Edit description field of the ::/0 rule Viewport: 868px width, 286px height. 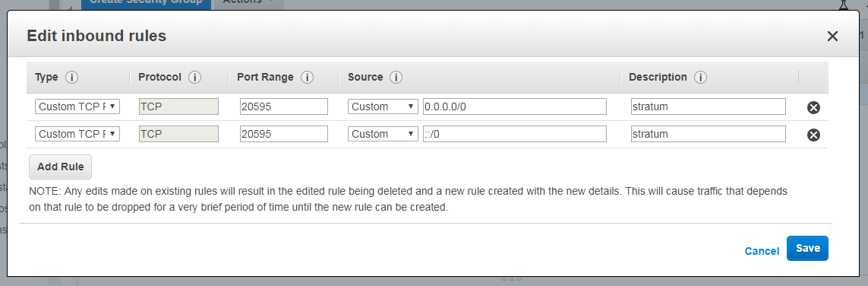(x=708, y=134)
